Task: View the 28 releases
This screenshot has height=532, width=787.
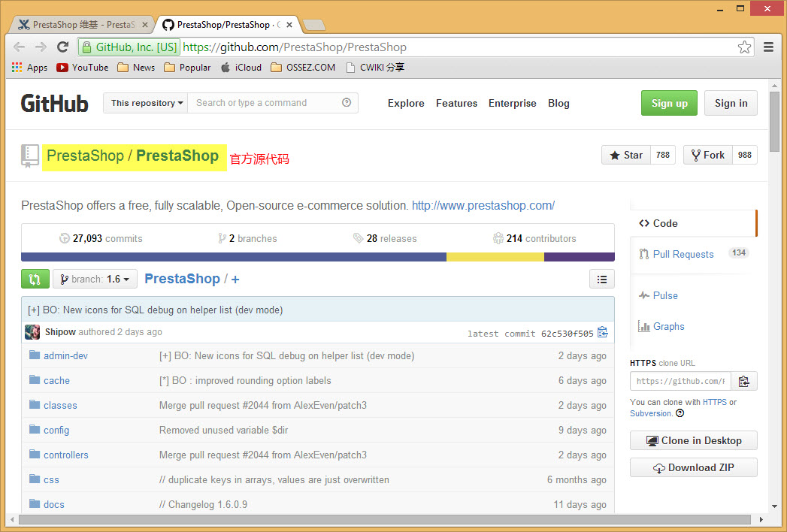Action: 385,238
